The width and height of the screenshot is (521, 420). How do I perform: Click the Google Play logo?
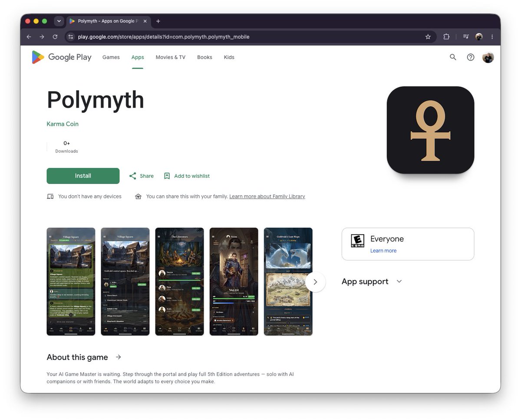[x=61, y=57]
